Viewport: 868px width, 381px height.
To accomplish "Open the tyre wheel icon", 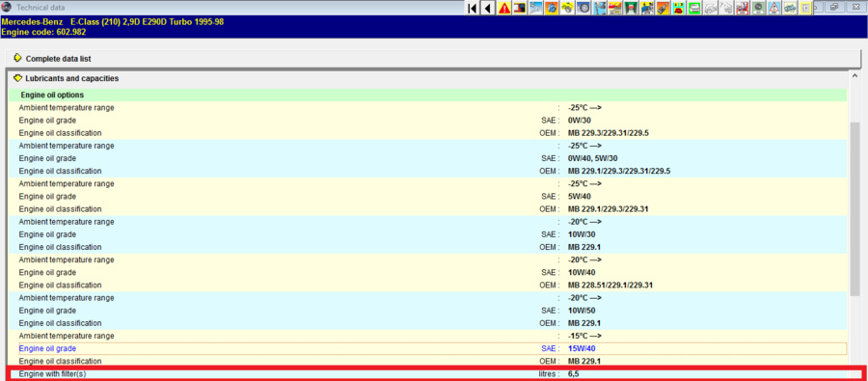I will click(x=583, y=8).
